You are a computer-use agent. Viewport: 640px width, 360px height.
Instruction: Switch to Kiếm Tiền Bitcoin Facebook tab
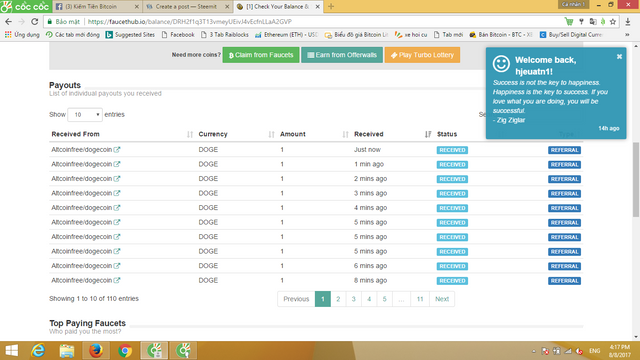(97, 7)
